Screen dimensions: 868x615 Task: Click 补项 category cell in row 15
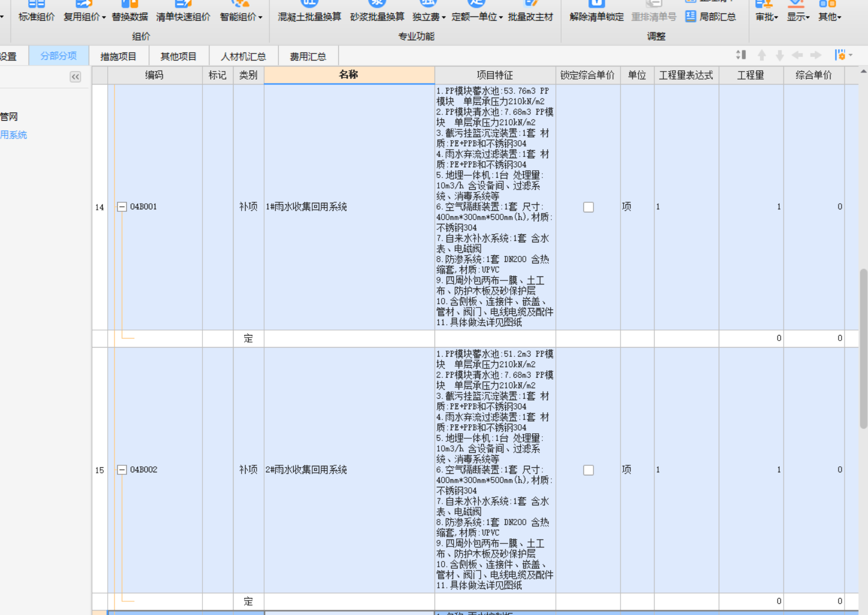point(249,470)
